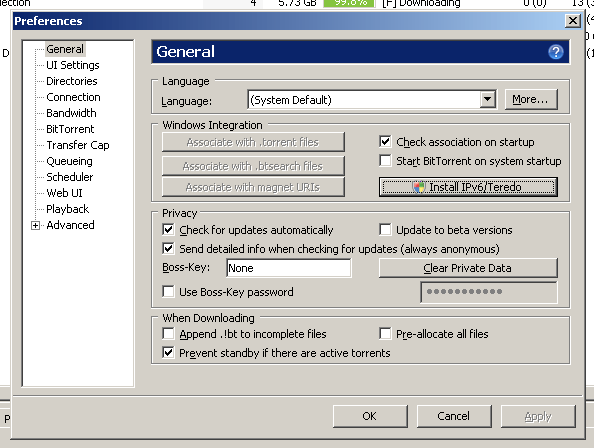Click the green progress bar in torrent list

click(x=349, y=3)
